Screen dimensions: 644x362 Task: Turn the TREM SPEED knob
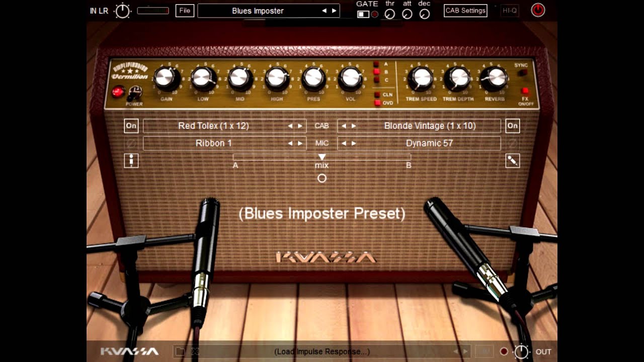[x=421, y=78]
